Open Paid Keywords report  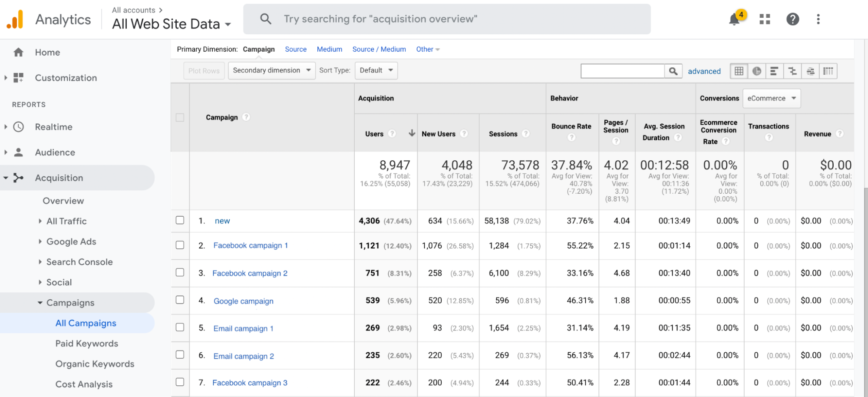[87, 344]
